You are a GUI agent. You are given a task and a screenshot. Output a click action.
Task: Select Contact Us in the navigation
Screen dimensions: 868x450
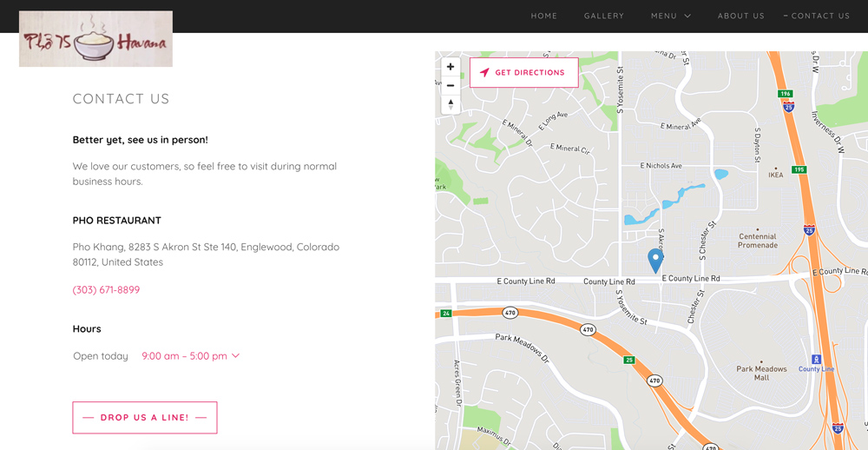pyautogui.click(x=820, y=16)
